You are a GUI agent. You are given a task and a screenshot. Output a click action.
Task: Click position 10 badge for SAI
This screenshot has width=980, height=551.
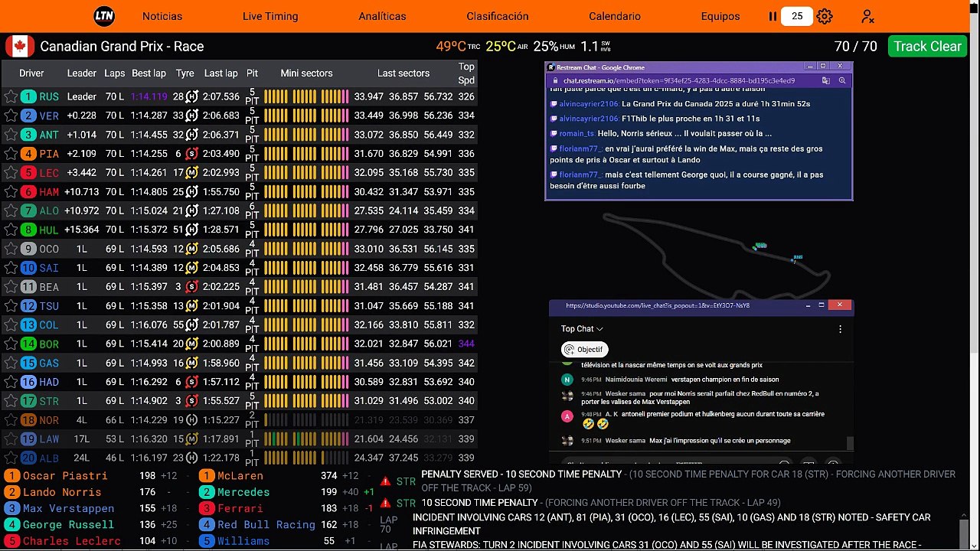(28, 268)
